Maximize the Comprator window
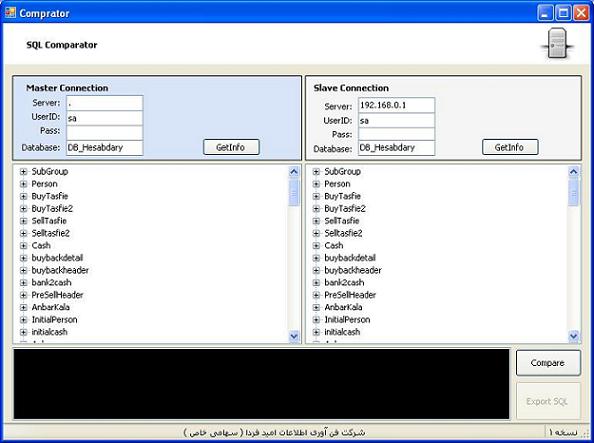 point(563,13)
